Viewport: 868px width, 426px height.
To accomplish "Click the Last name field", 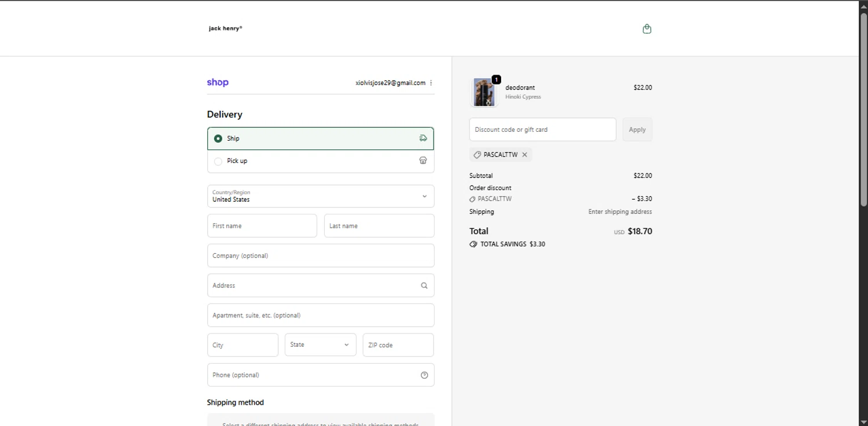I will (379, 226).
